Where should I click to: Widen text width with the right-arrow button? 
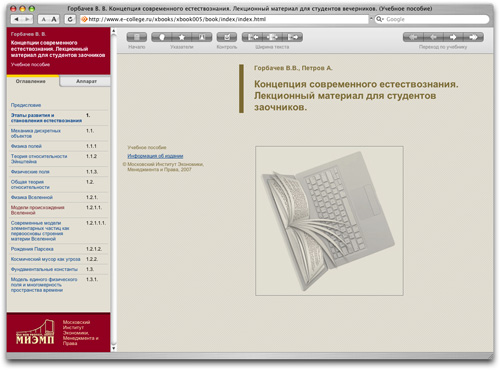[293, 37]
